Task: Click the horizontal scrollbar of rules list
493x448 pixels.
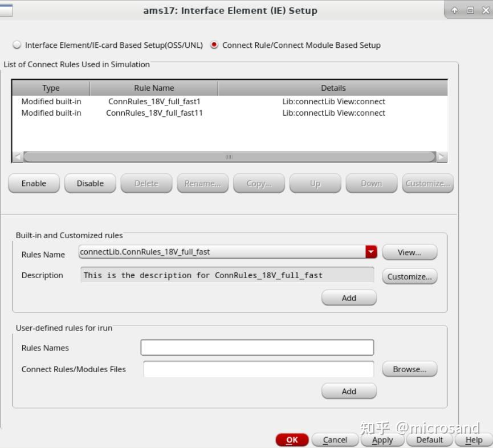Action: (230, 157)
